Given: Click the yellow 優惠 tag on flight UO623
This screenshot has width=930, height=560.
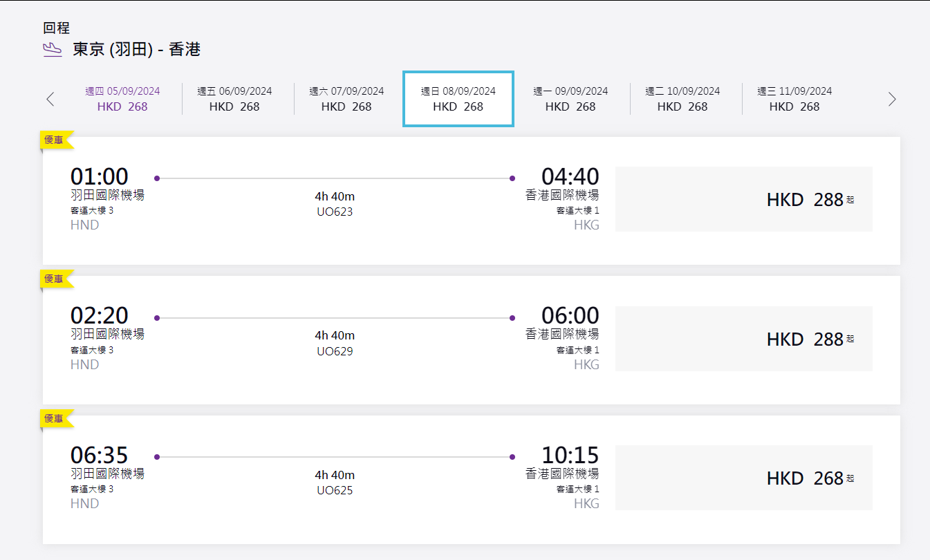Looking at the screenshot, I should tap(55, 140).
